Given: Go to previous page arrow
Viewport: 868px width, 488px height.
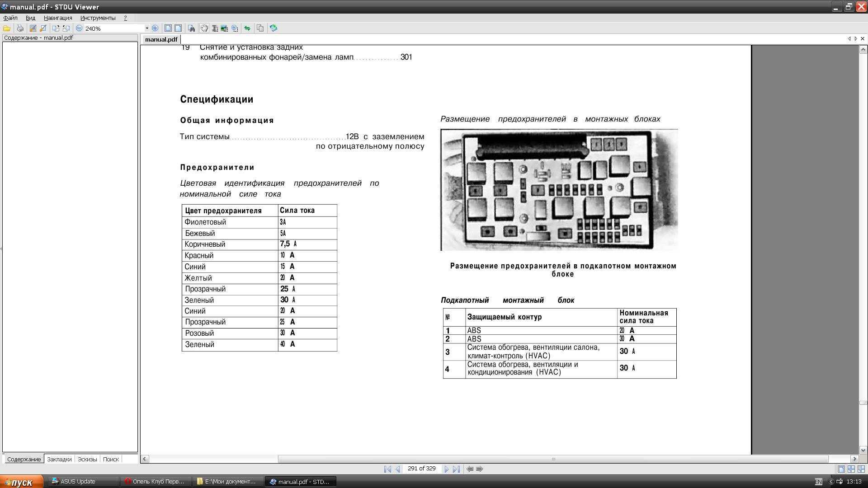Looking at the screenshot, I should point(398,469).
